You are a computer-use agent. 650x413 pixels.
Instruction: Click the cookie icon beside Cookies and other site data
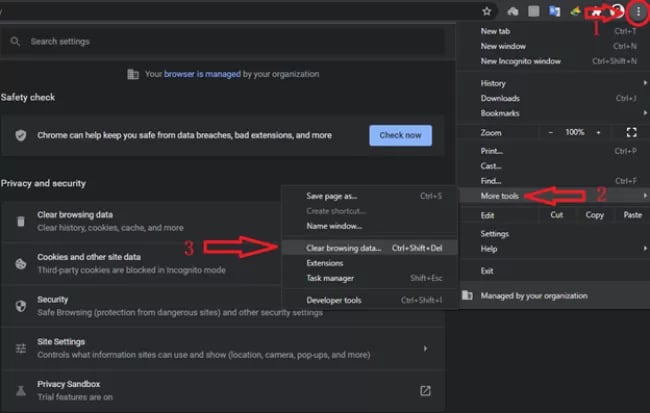tap(21, 264)
